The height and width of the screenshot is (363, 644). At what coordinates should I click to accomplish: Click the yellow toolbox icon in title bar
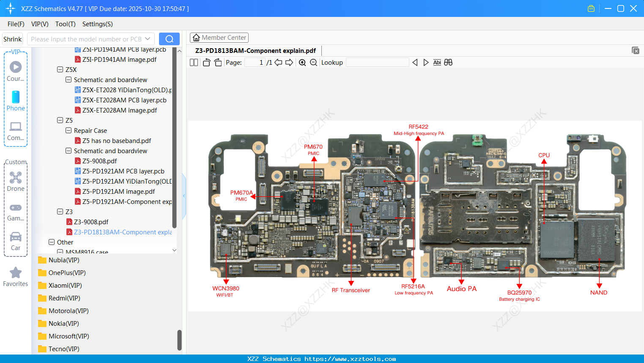pos(591,8)
